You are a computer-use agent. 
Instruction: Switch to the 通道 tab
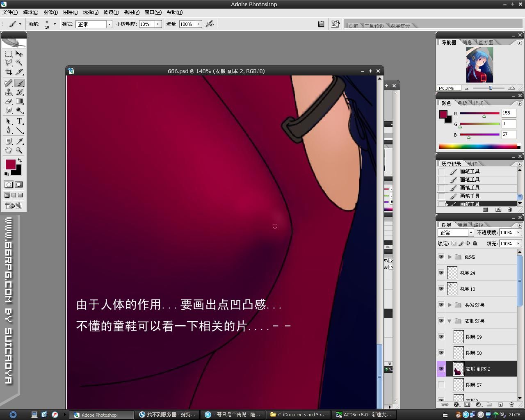coord(462,225)
